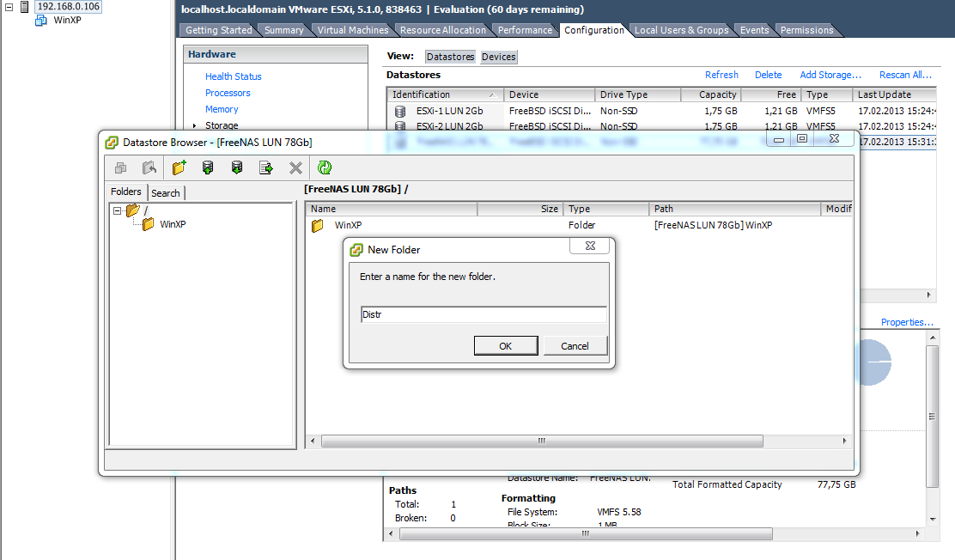Open Processors in Hardware panel
The width and height of the screenshot is (955, 560).
pyautogui.click(x=228, y=93)
